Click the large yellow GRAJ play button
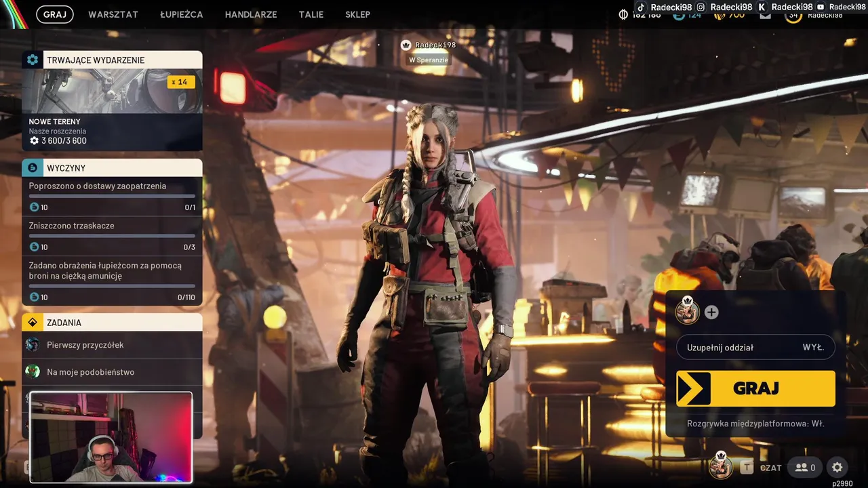868x488 pixels. tap(755, 388)
